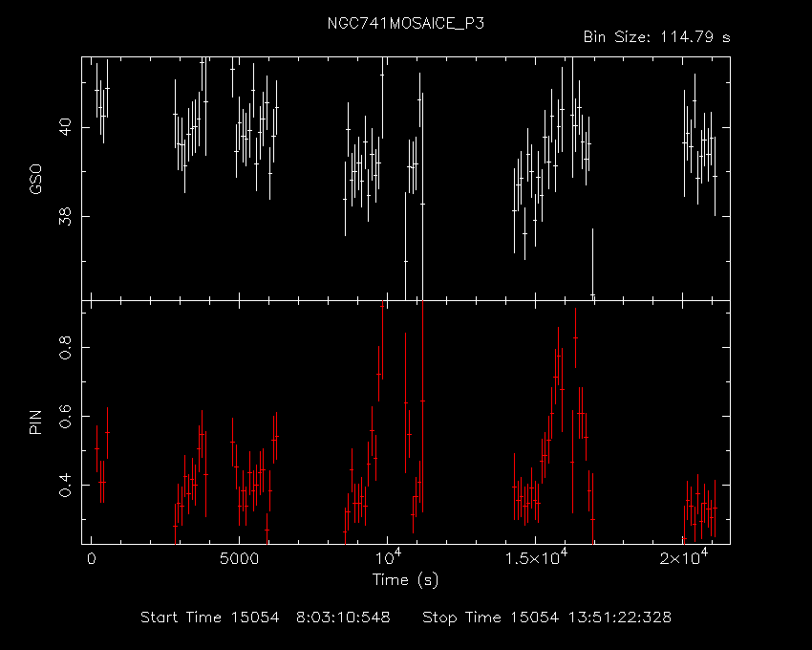Click the PIN y-axis label
Viewport: 812px width, 650px height.
point(35,422)
